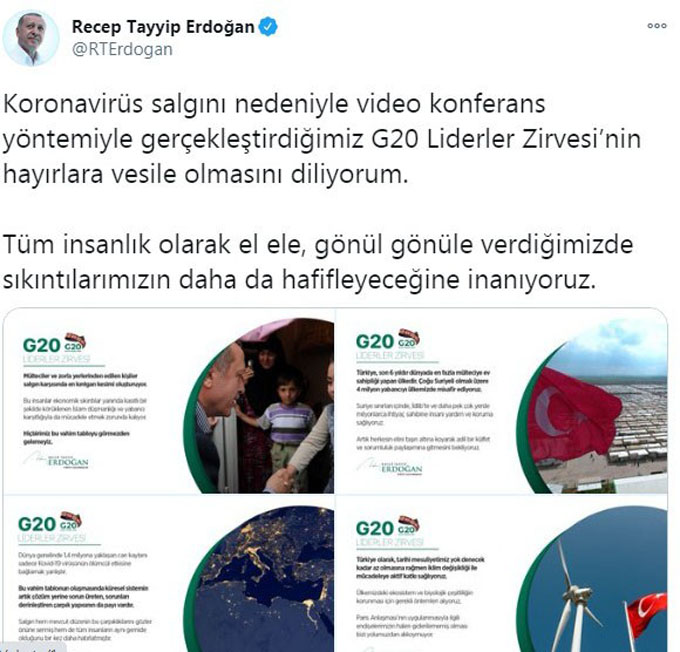
Task: Open the wind turbine image
Action: tap(502, 573)
